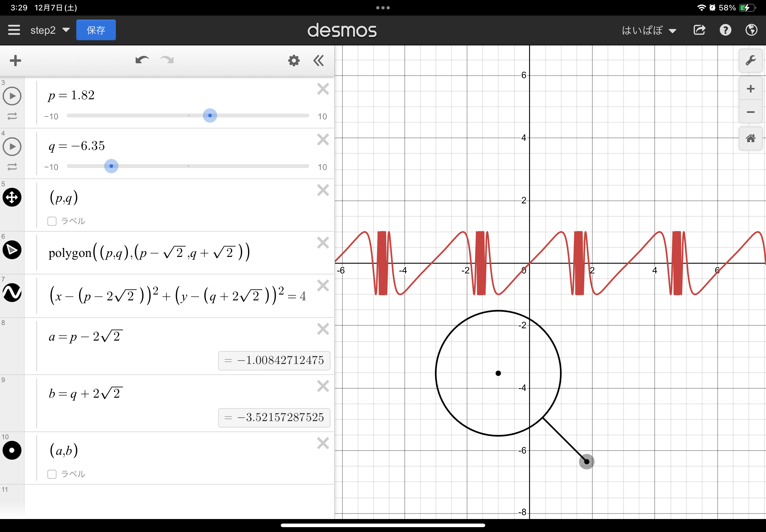This screenshot has height=532, width=766.
Task: Undo the last edit
Action: [x=142, y=60]
